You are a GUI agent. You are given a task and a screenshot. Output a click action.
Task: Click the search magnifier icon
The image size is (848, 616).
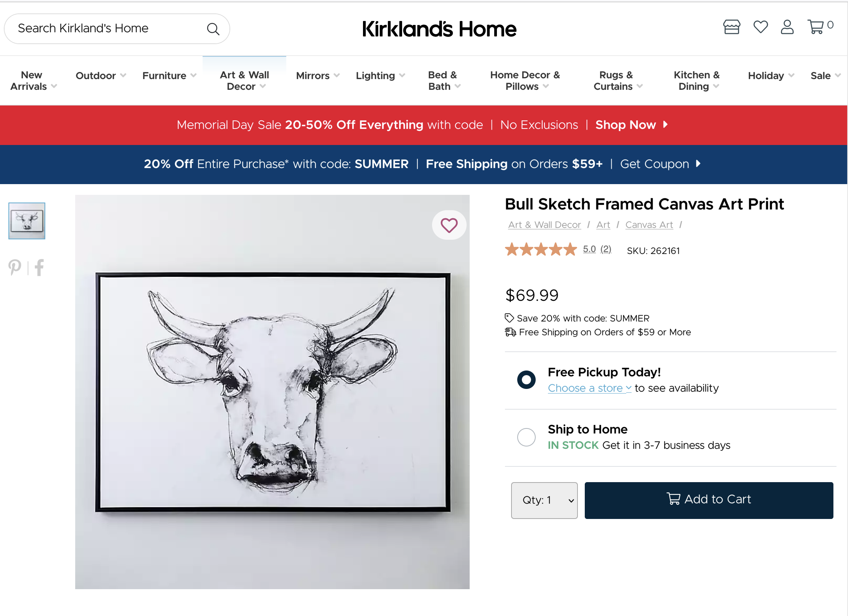tap(213, 29)
